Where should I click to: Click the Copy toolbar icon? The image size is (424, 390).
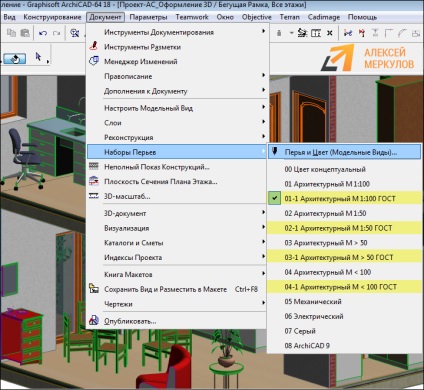(12, 33)
